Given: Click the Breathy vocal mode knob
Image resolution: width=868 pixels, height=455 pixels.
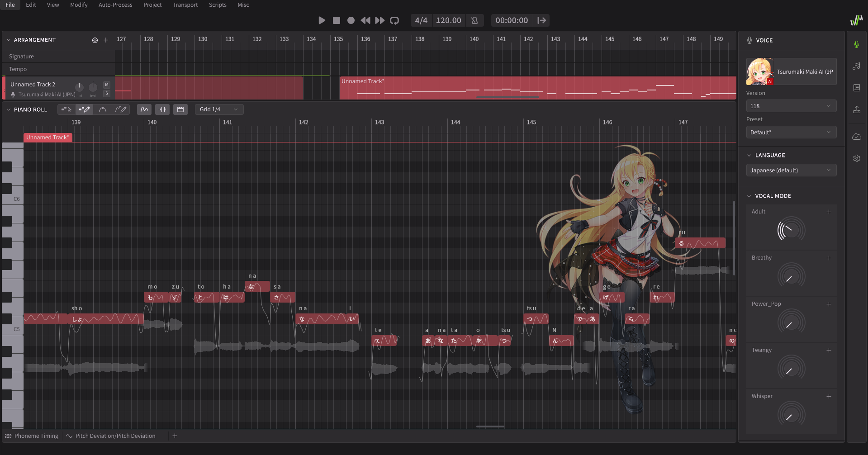Looking at the screenshot, I should 791,276.
